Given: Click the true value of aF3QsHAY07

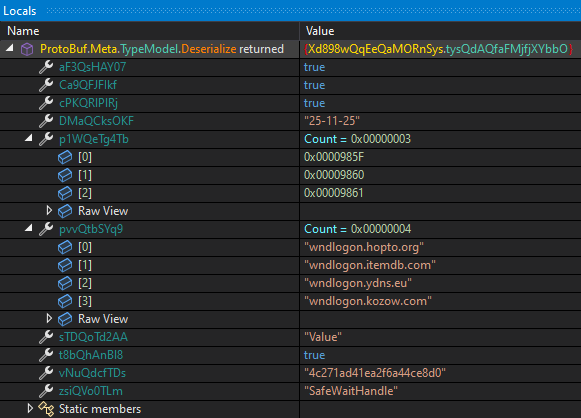Looking at the screenshot, I should coord(314,67).
